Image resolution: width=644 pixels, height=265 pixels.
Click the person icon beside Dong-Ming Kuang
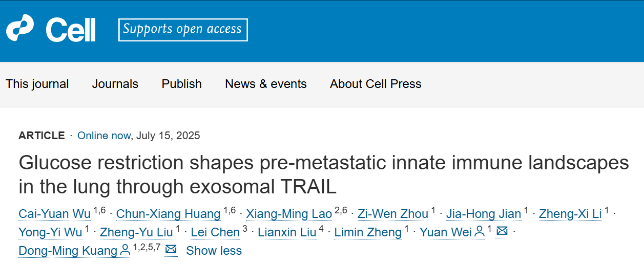125,251
